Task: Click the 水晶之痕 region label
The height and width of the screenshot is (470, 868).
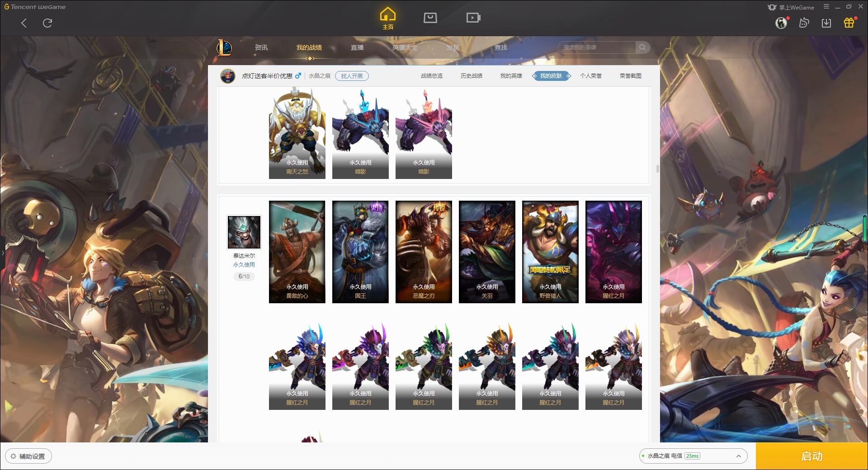Action: coord(320,76)
